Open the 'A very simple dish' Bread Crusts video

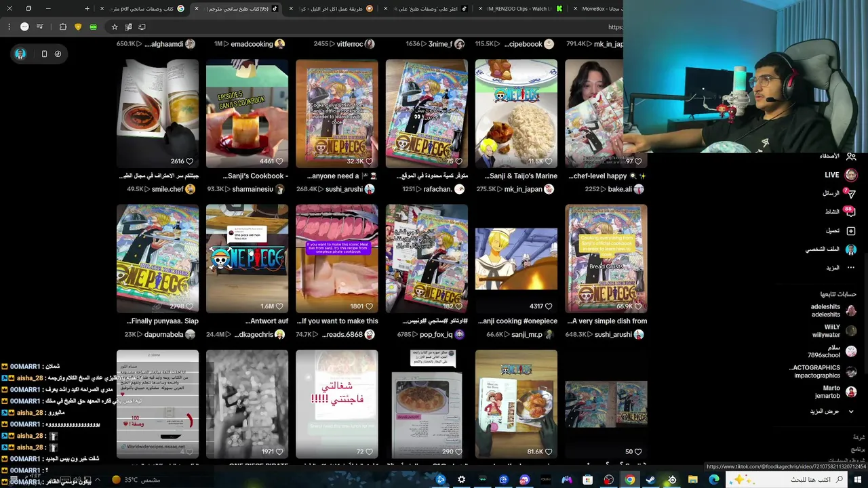(606, 259)
